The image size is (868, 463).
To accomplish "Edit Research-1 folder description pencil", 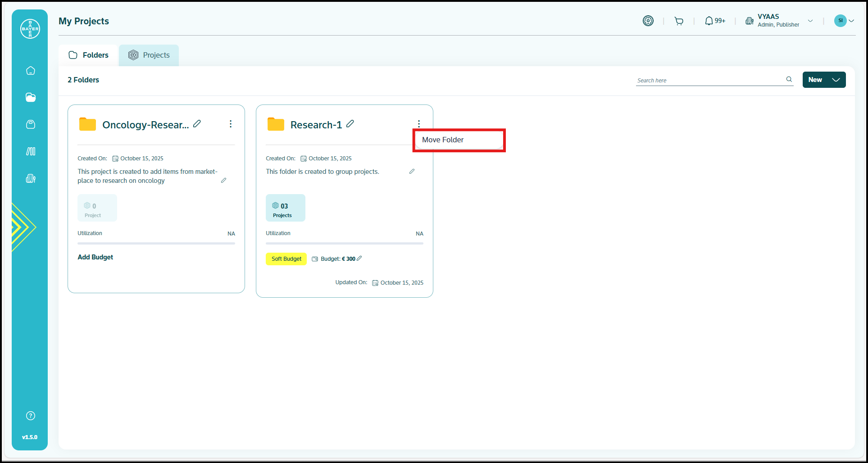I will (412, 172).
